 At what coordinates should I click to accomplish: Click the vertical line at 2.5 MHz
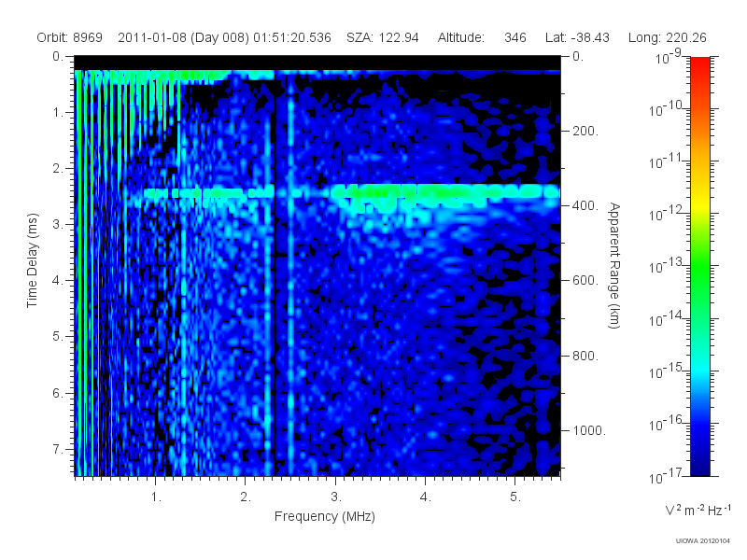(x=290, y=273)
